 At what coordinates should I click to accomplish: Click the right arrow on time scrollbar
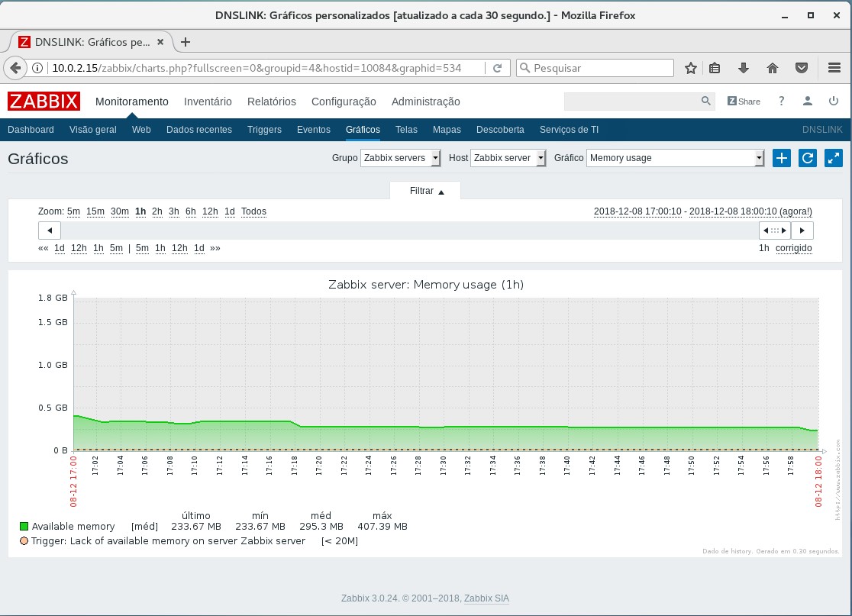pyautogui.click(x=802, y=231)
